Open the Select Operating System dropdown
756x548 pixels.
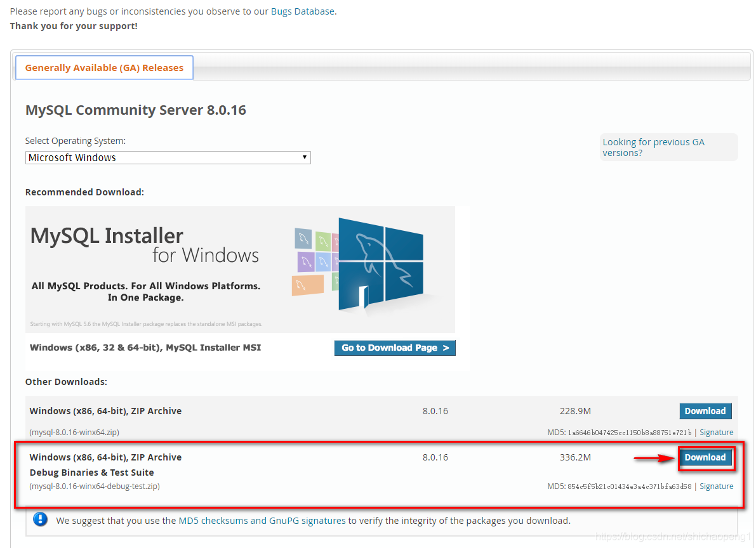click(x=168, y=157)
